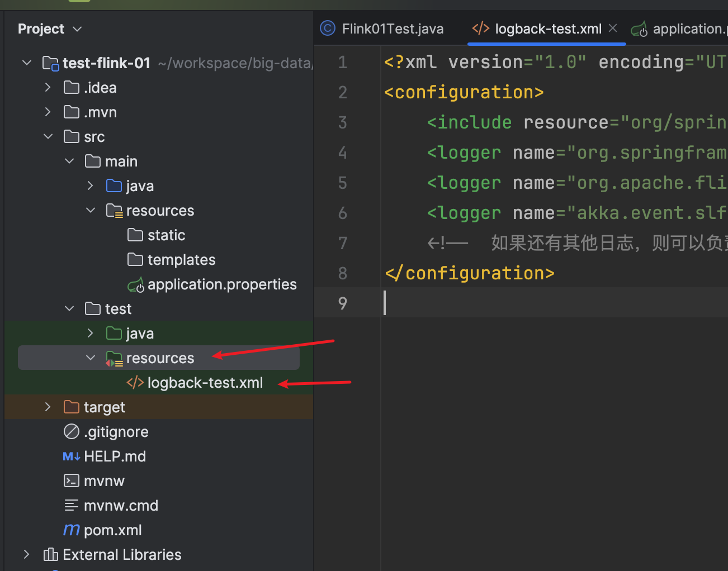728x571 pixels.
Task: Expand the java folder under test
Action: [91, 333]
